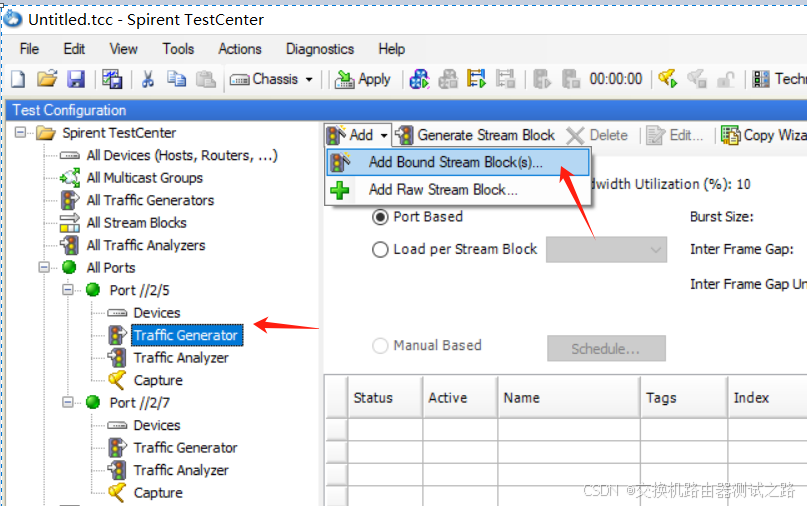Click the Copy toolbar icon
Image resolution: width=807 pixels, height=506 pixels.
[177, 79]
